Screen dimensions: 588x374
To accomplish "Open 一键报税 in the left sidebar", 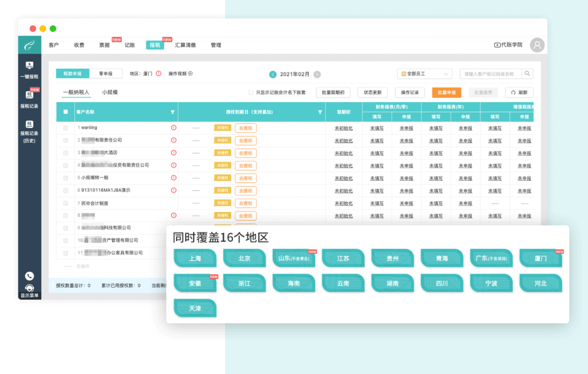I will pos(29,69).
